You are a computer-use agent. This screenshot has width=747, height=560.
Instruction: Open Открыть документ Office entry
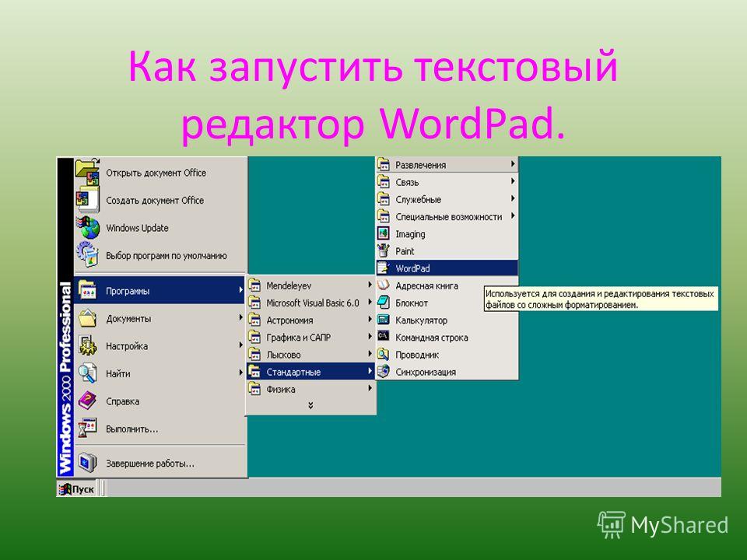(160, 173)
